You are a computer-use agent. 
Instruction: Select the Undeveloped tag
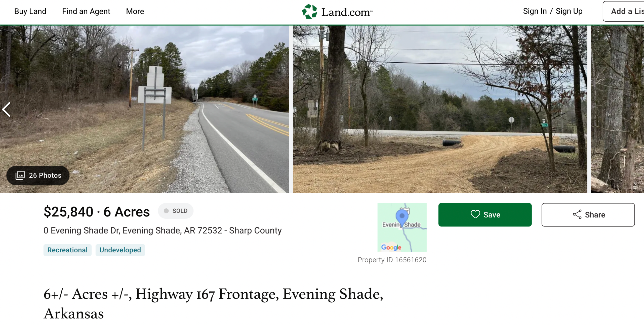[x=120, y=250]
